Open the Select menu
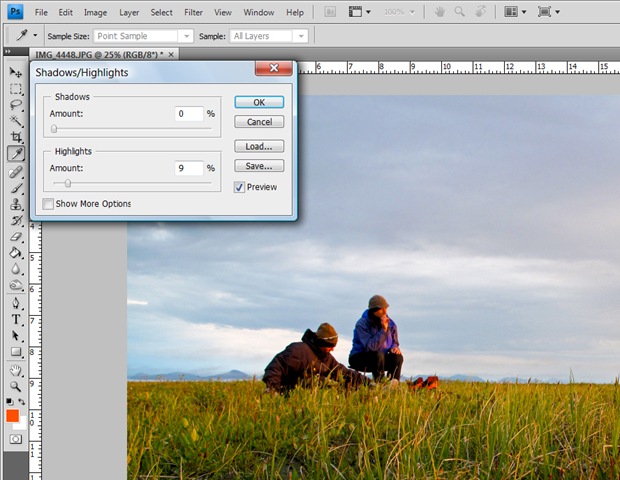Viewport: 620px width, 480px height. tap(161, 13)
